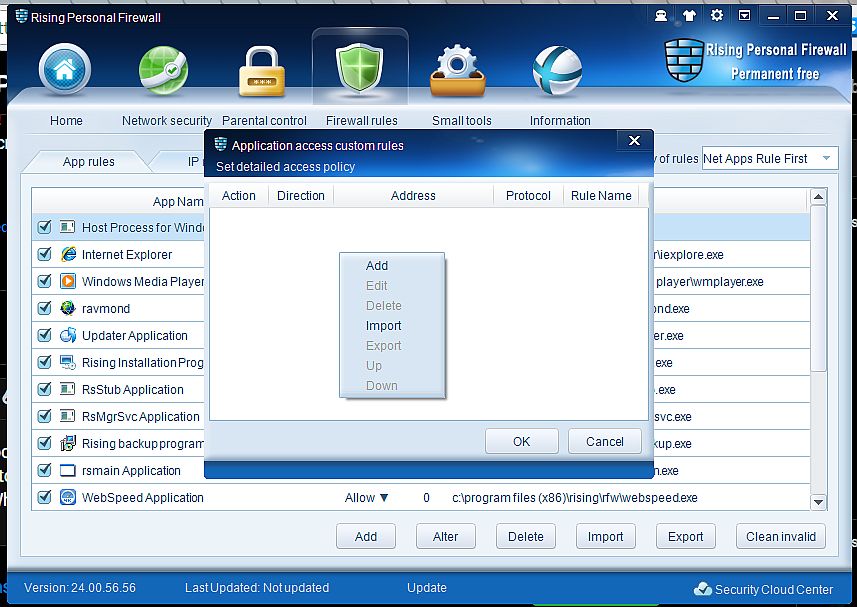
Task: Open the Security Cloud Center link
Action: pyautogui.click(x=773, y=590)
